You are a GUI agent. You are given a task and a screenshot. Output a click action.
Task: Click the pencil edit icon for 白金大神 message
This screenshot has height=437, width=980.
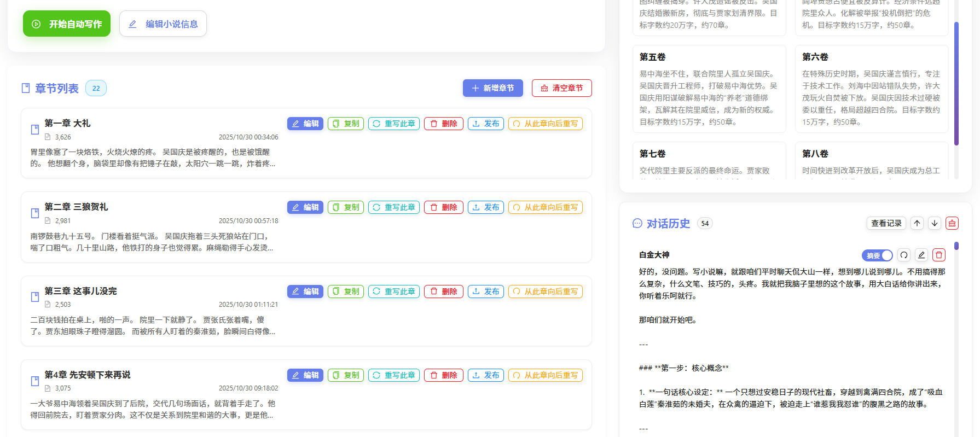(x=921, y=255)
